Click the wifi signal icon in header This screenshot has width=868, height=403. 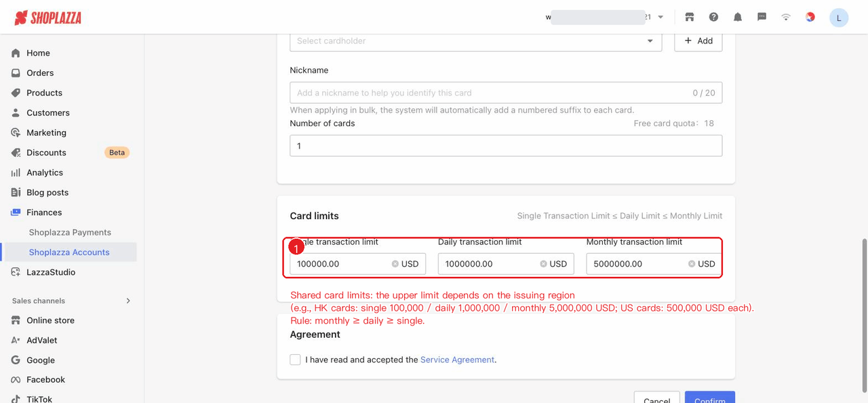point(786,17)
